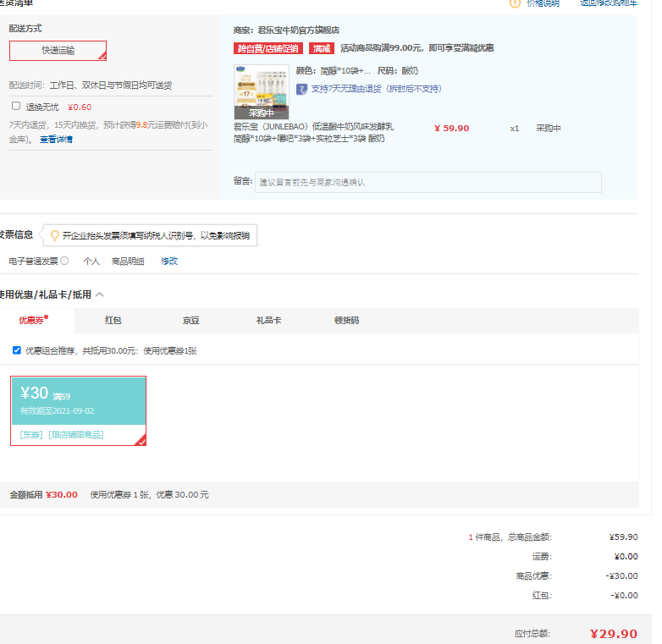Click the 红包 -¥0.00 value

point(625,596)
